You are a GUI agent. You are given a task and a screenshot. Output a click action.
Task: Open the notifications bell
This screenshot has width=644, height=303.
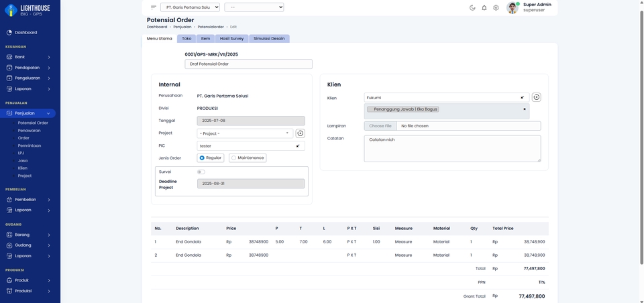tap(484, 8)
